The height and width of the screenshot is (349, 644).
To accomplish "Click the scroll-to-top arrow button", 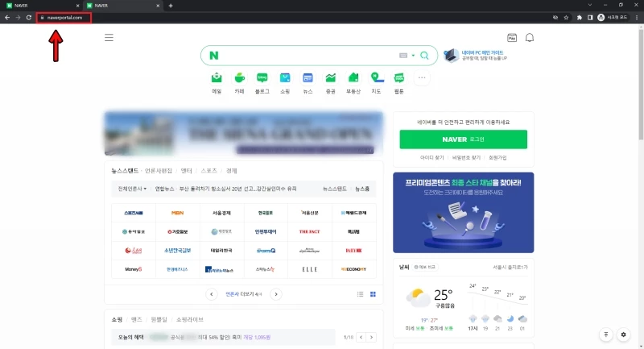I will pos(606,334).
